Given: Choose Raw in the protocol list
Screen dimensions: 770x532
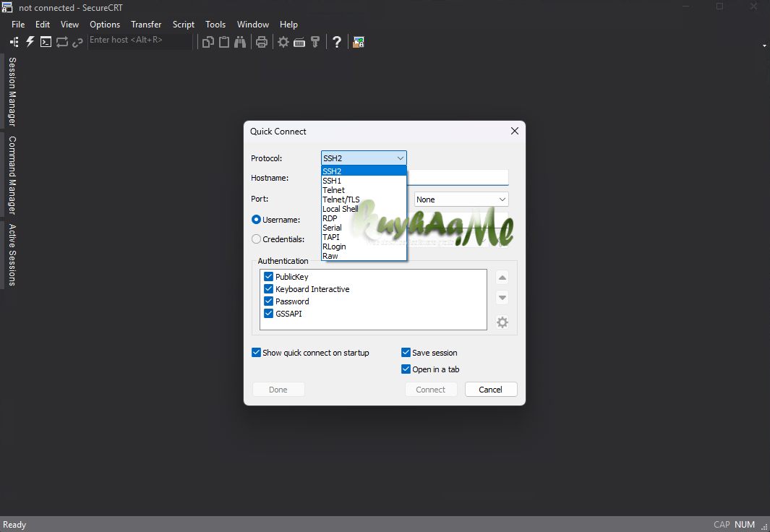Looking at the screenshot, I should 364,256.
